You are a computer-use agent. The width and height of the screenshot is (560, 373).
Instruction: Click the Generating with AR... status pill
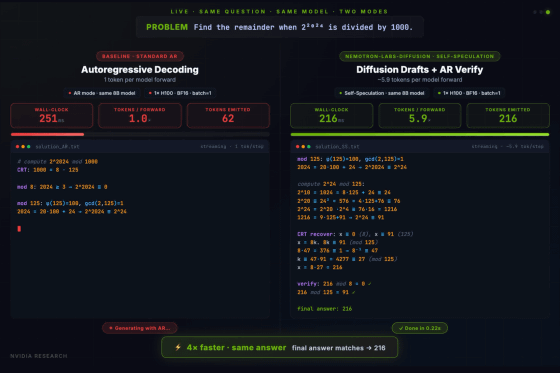click(x=140, y=328)
